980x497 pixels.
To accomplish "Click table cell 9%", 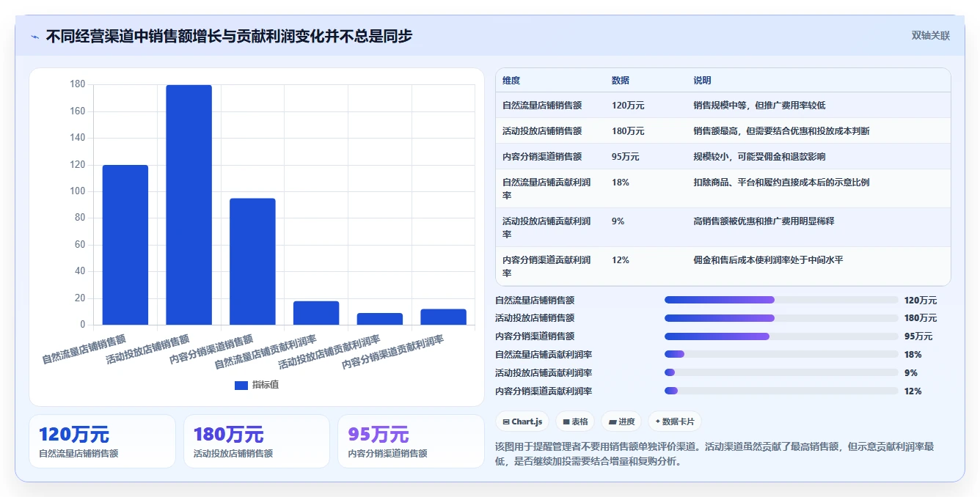I will point(618,221).
